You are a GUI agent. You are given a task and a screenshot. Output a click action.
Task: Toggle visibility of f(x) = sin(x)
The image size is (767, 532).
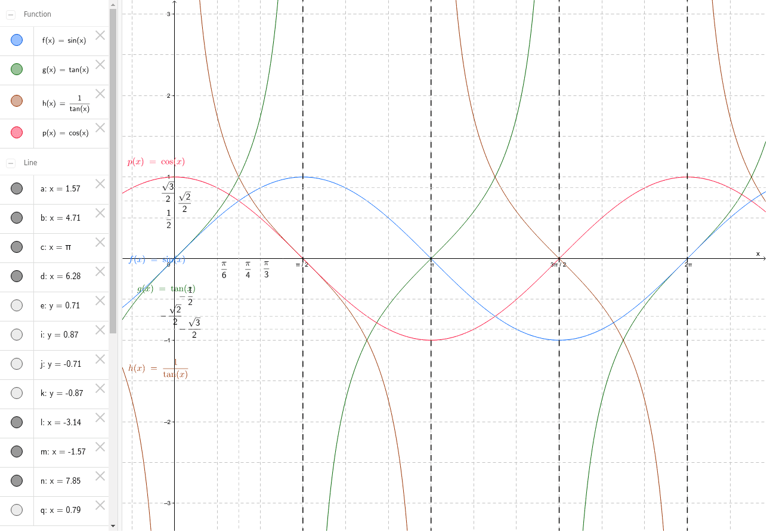click(x=17, y=41)
